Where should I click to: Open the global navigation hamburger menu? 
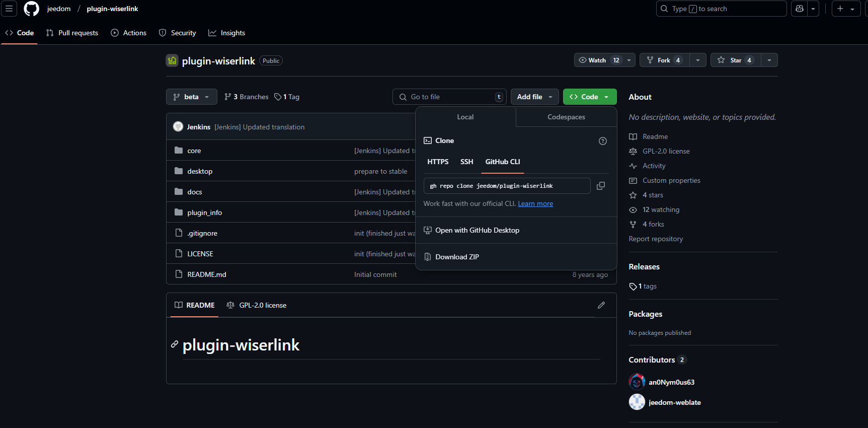click(x=9, y=9)
